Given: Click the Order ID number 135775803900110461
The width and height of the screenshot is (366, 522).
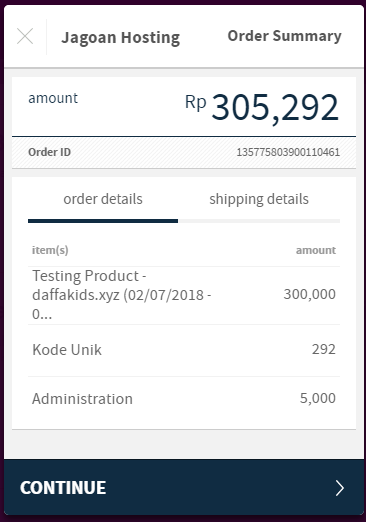Looking at the screenshot, I should pyautogui.click(x=288, y=152).
